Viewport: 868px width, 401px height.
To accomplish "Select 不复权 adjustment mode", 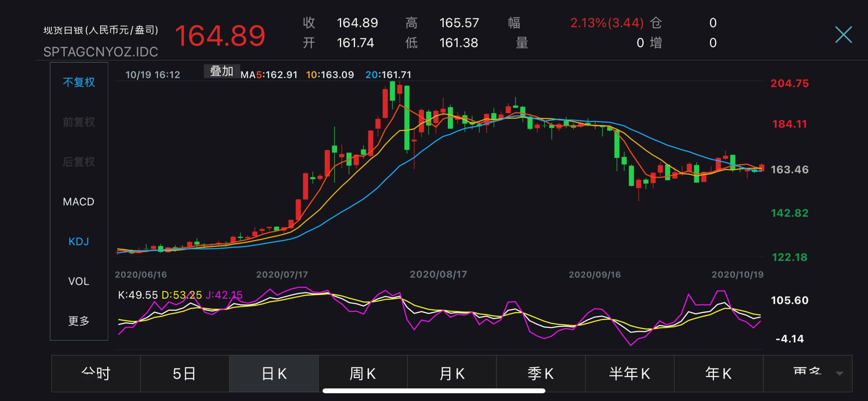I will (x=79, y=82).
